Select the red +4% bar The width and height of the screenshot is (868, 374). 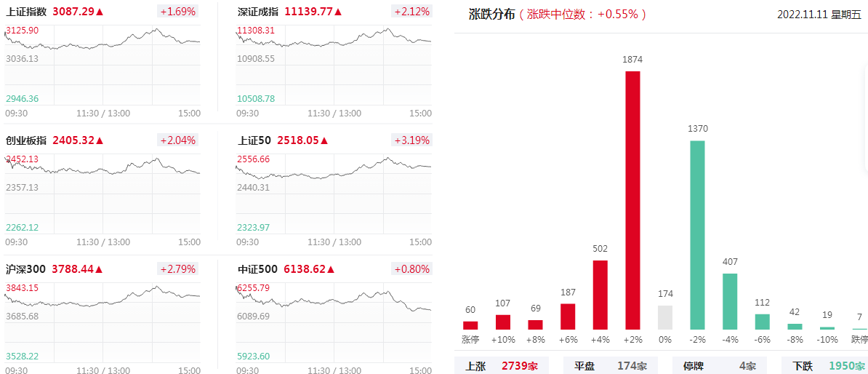pyautogui.click(x=600, y=295)
